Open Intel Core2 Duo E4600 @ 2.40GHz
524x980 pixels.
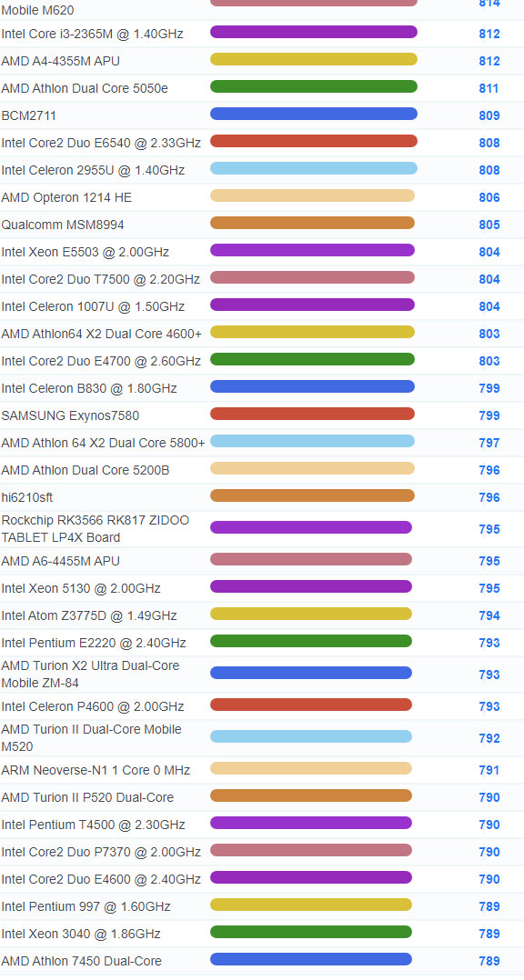click(x=101, y=880)
